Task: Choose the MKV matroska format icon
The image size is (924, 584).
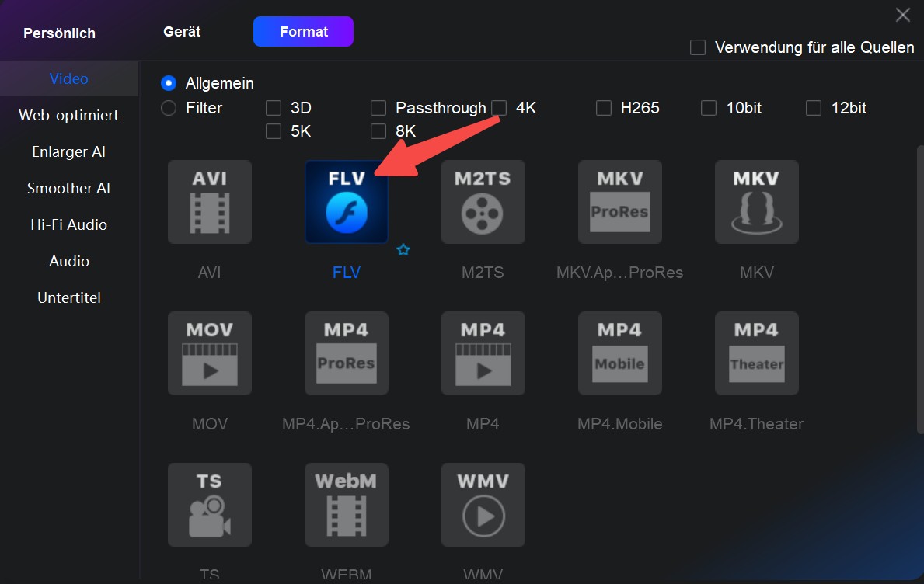Action: 757,202
